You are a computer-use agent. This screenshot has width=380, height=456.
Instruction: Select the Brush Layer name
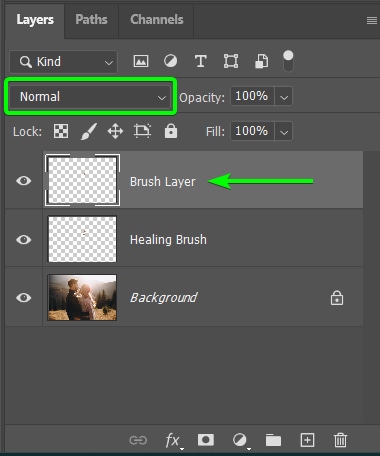pyautogui.click(x=163, y=182)
